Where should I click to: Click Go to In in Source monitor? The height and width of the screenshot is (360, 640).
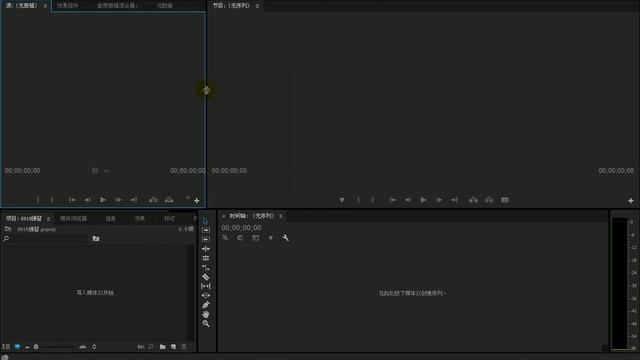[72, 200]
